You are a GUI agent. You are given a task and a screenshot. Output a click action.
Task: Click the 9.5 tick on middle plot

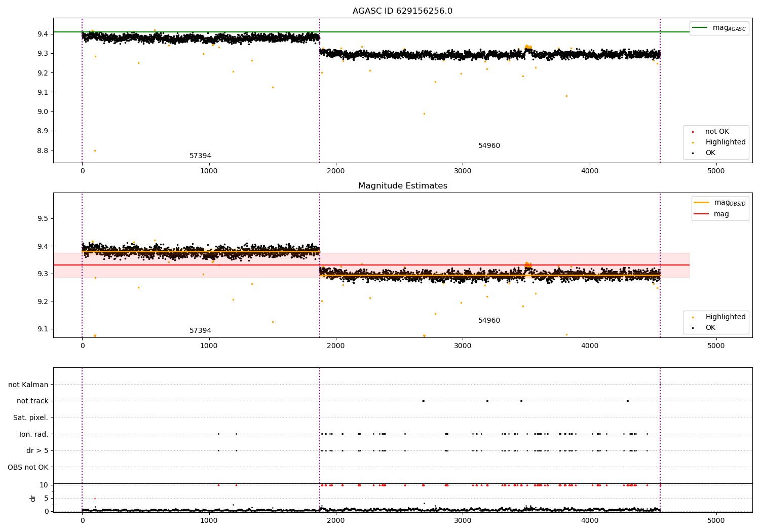[x=43, y=219]
